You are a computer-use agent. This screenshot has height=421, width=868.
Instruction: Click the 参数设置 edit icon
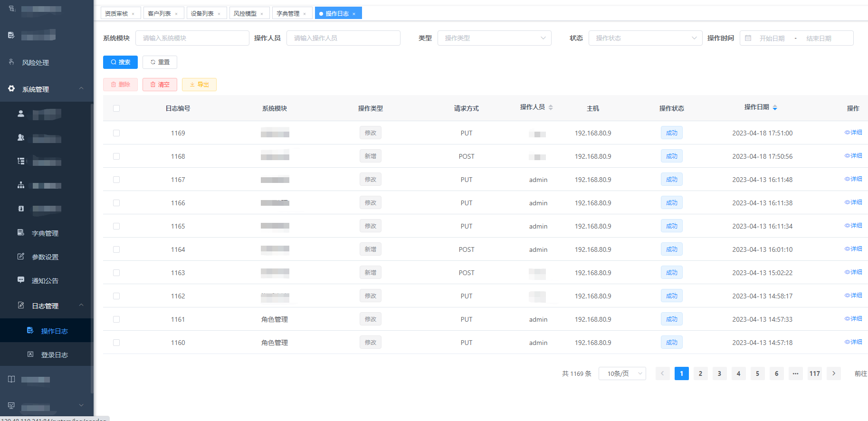21,256
